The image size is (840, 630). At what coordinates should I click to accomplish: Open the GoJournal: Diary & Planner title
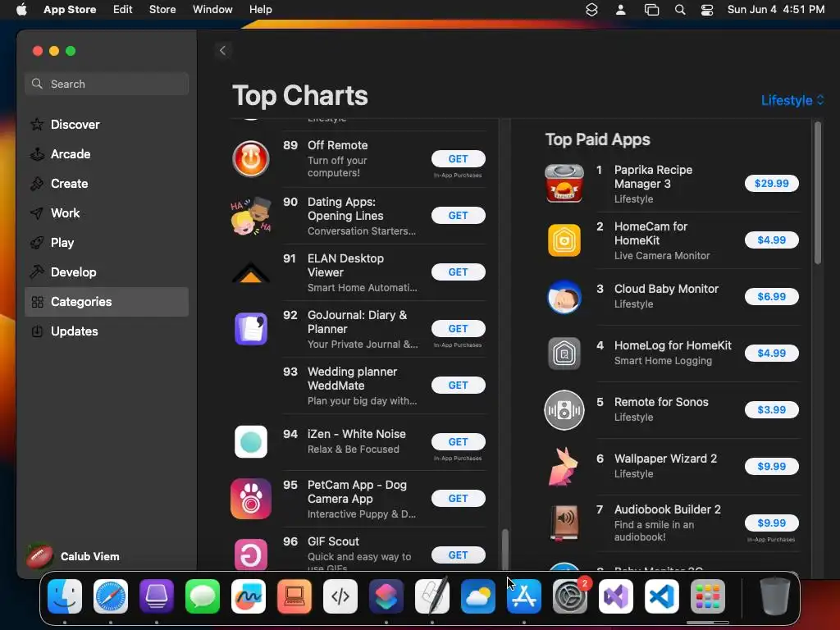(357, 322)
